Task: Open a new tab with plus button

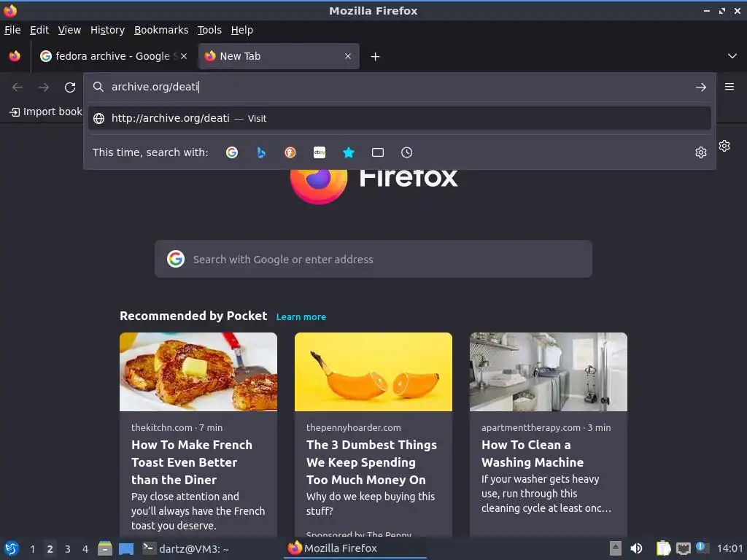Action: point(376,57)
